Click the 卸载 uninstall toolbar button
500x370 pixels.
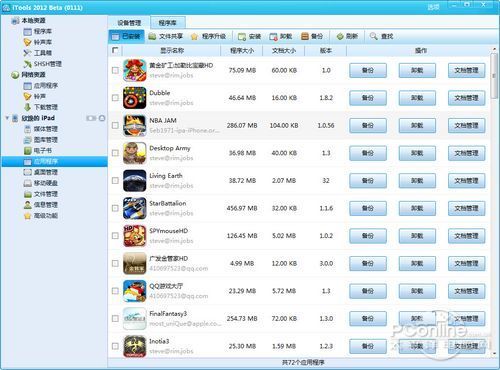tap(281, 36)
